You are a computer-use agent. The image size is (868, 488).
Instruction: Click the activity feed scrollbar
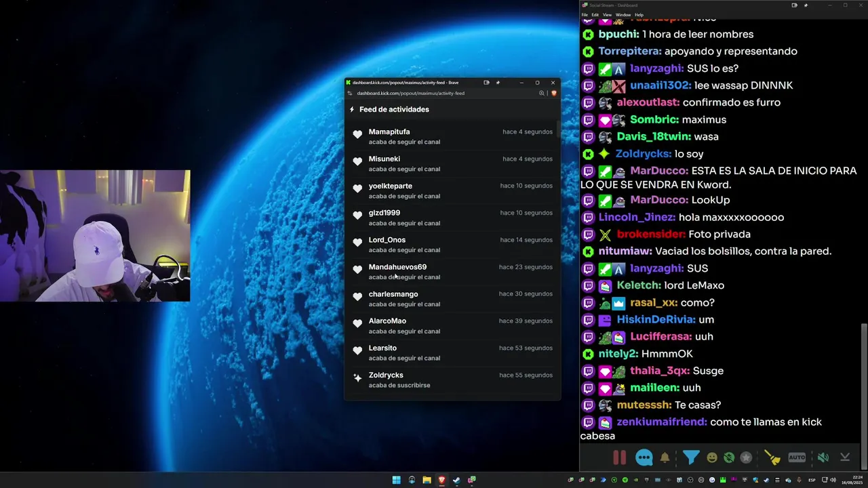[x=559, y=130]
